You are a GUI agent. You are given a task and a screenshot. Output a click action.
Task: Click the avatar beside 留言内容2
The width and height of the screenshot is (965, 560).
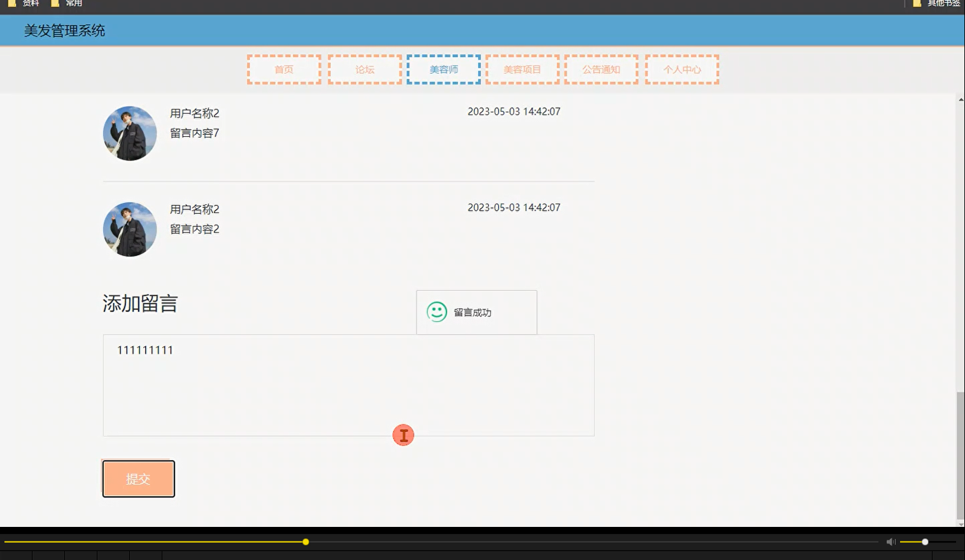[x=130, y=229]
